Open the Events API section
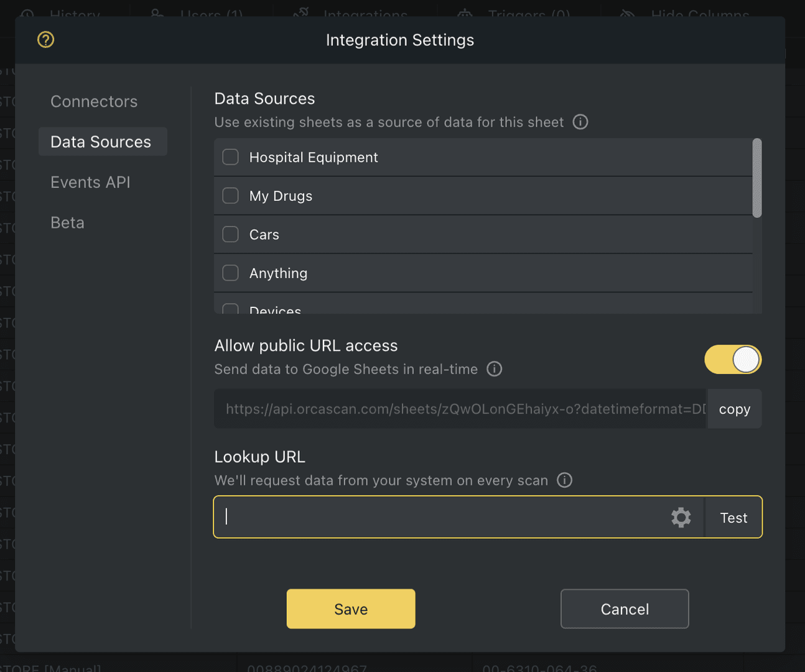 coord(90,182)
